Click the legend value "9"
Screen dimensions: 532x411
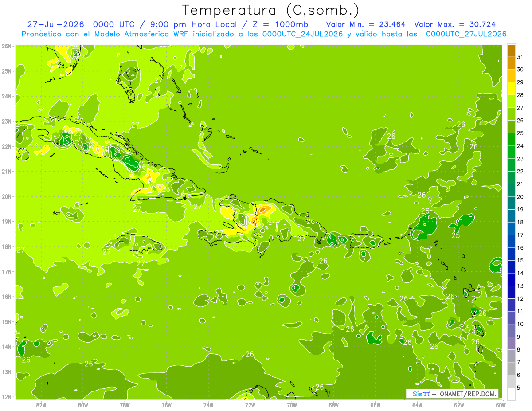(x=519, y=337)
